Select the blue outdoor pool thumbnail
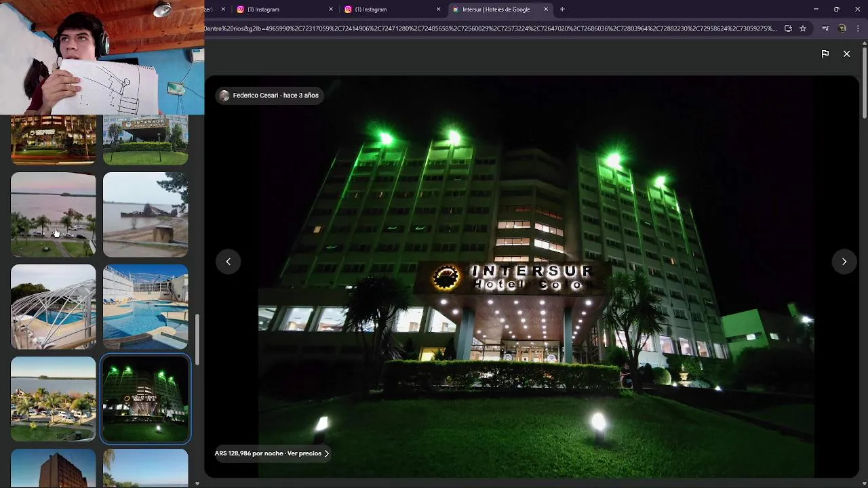 tap(145, 306)
